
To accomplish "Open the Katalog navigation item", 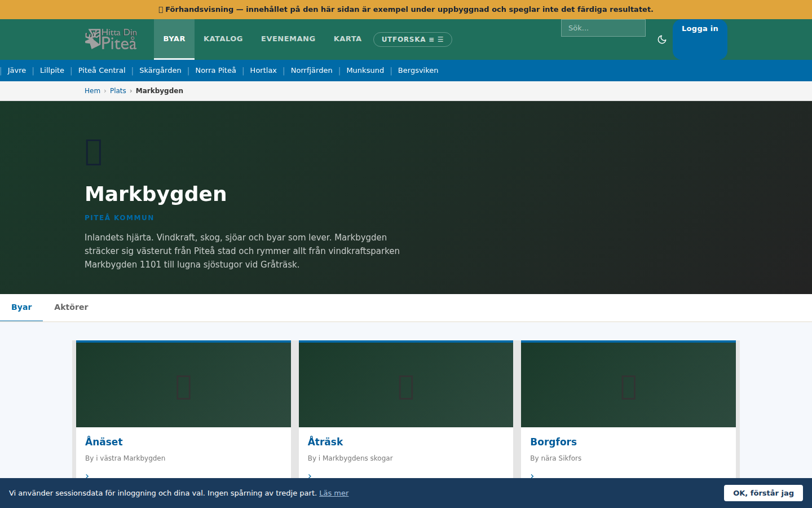I will (223, 39).
